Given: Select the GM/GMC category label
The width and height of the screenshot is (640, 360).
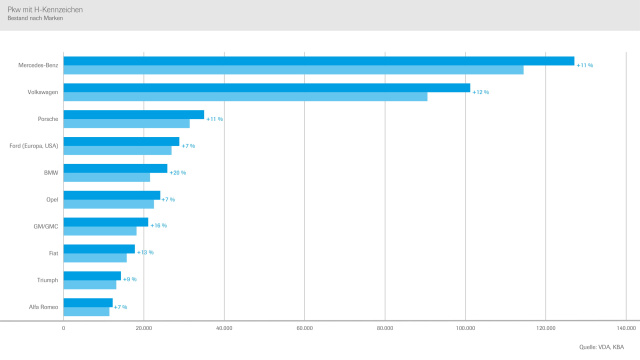Looking at the screenshot, I should coord(46,227).
